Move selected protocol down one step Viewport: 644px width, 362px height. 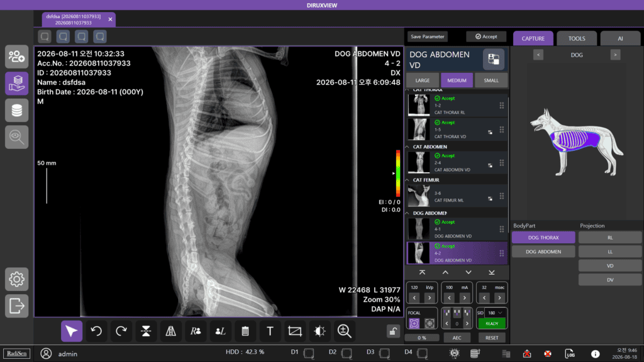(x=468, y=273)
